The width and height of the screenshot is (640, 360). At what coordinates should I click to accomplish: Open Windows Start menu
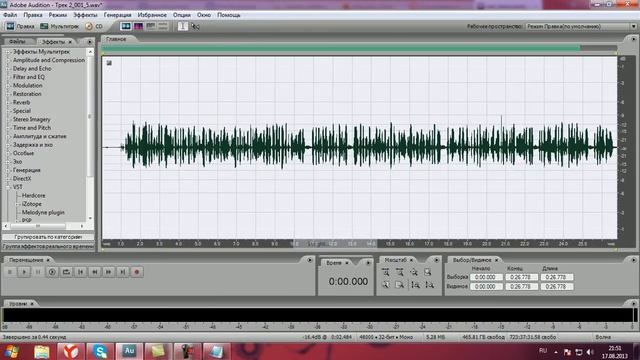coord(11,351)
